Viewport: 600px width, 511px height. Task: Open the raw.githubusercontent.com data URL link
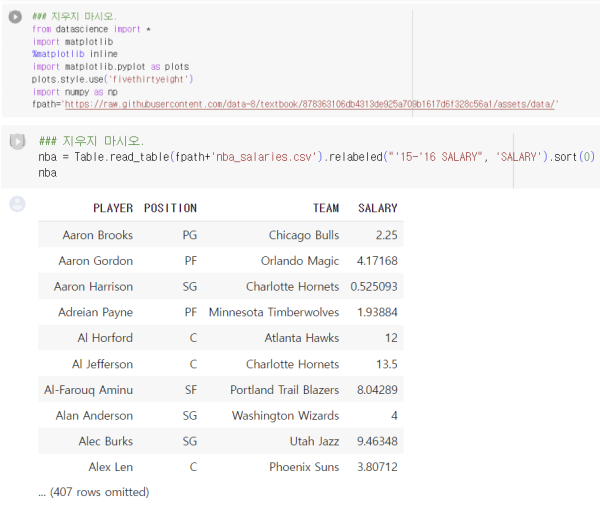click(x=310, y=104)
